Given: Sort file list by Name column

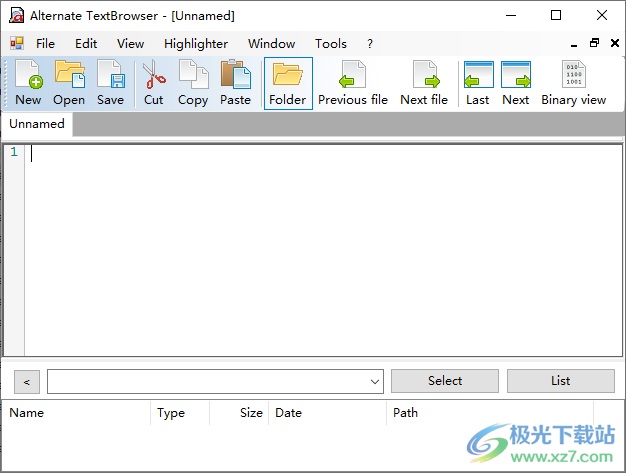Looking at the screenshot, I should coord(76,413).
